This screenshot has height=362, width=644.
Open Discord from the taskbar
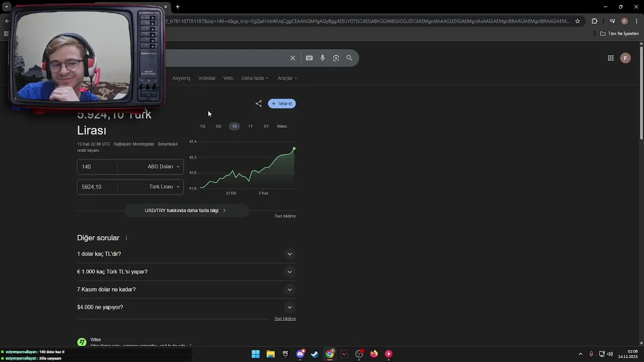click(300, 354)
